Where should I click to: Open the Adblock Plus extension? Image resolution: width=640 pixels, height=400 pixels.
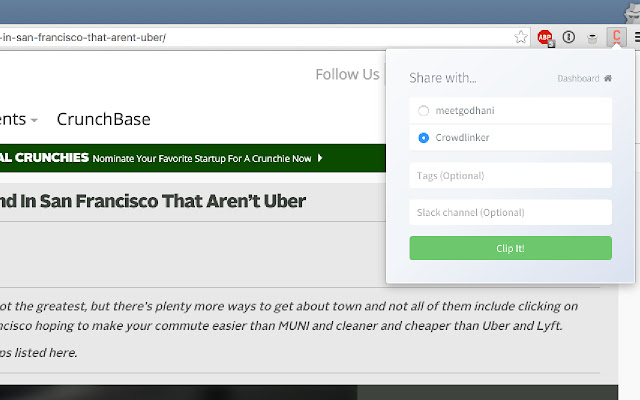coord(545,38)
